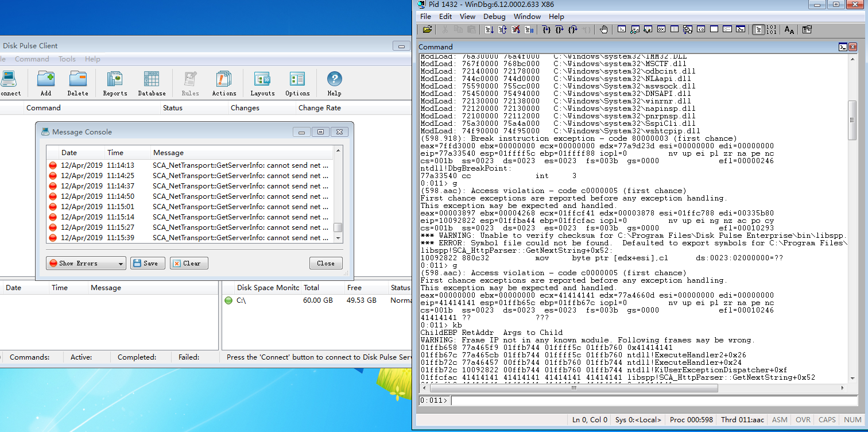The height and width of the screenshot is (432, 868).
Task: Click the breakpoint hand icon in WinDbg
Action: pos(604,29)
